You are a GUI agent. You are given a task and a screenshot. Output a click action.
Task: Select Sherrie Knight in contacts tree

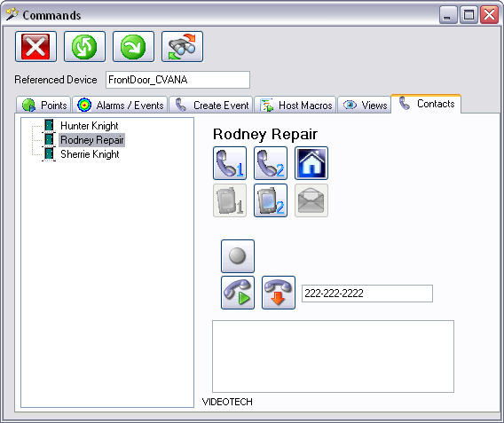click(x=90, y=154)
